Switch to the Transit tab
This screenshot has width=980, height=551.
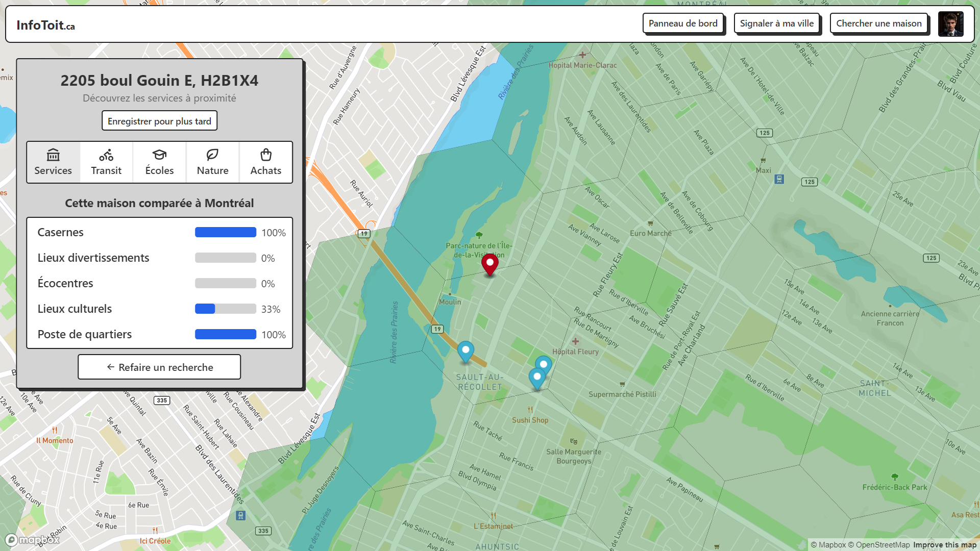(x=106, y=162)
